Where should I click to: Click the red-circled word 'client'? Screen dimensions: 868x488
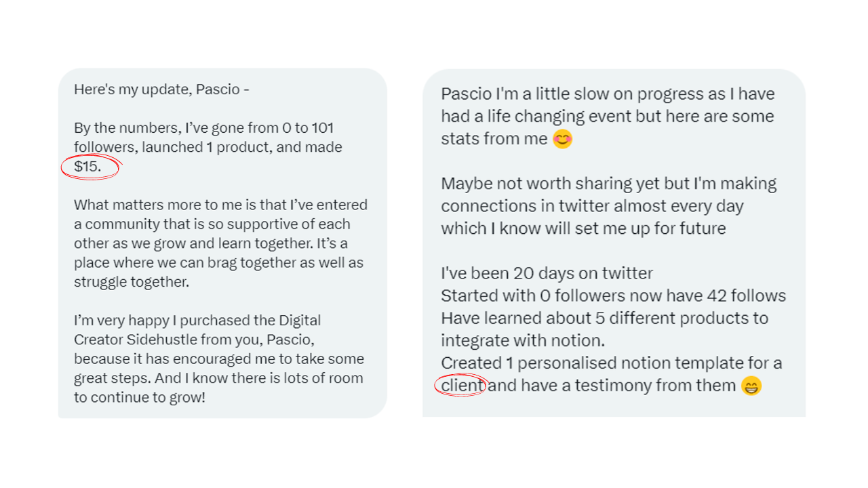coord(462,386)
